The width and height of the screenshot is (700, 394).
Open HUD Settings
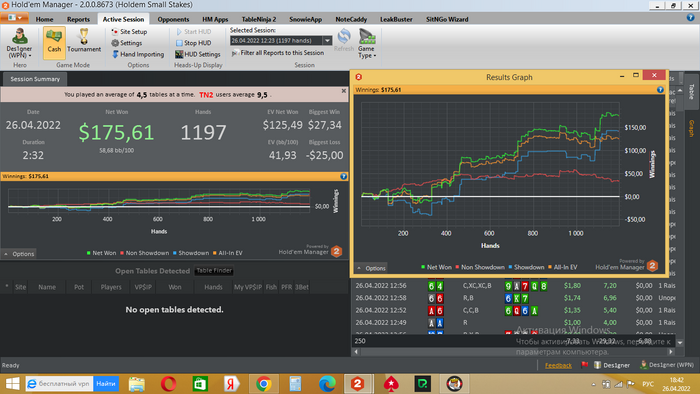point(198,54)
